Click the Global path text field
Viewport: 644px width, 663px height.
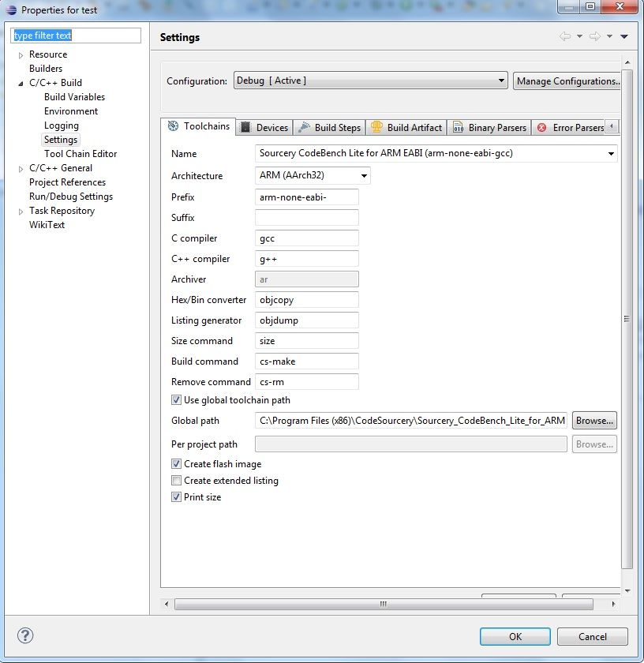coord(411,420)
